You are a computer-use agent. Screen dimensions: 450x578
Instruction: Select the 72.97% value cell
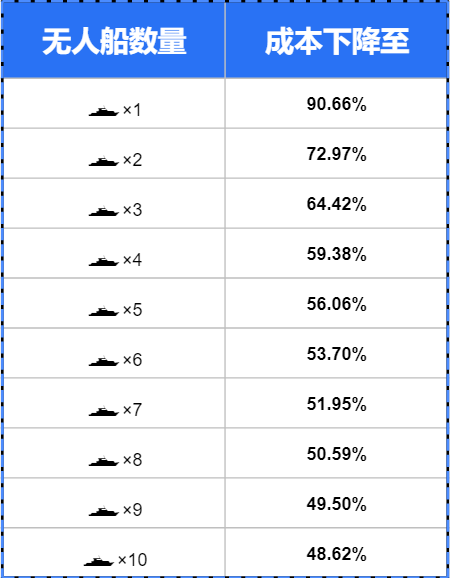336,154
